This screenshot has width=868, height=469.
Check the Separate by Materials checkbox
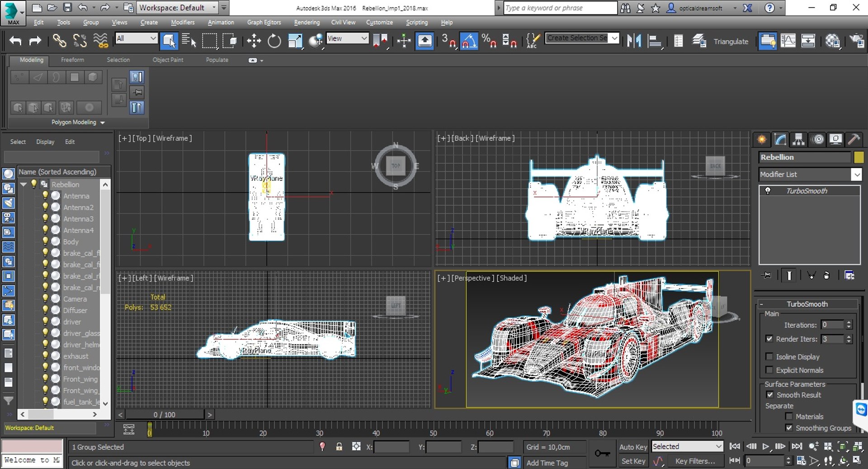(789, 417)
